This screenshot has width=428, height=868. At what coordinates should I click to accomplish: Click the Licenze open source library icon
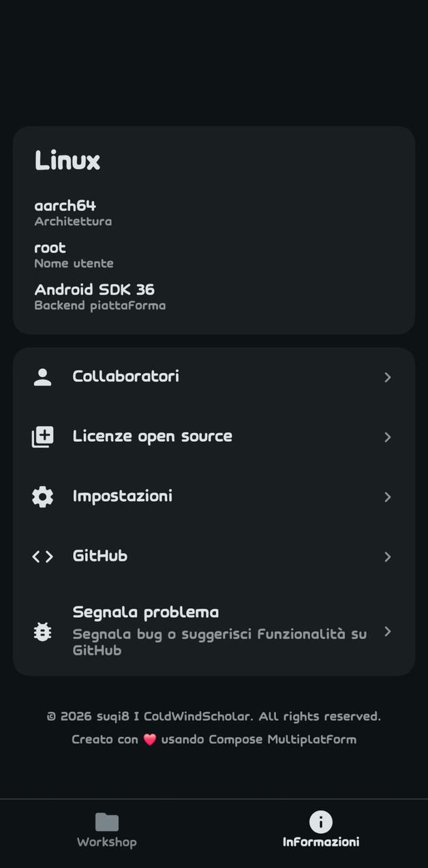pos(42,437)
